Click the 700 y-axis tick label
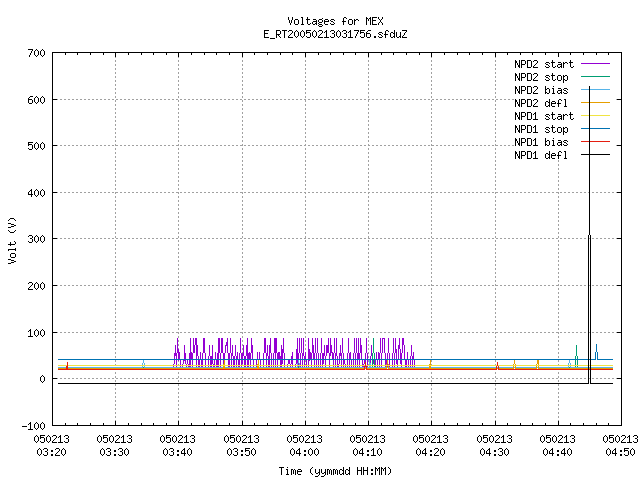Image resolution: width=640 pixels, height=480 pixels. point(37,53)
